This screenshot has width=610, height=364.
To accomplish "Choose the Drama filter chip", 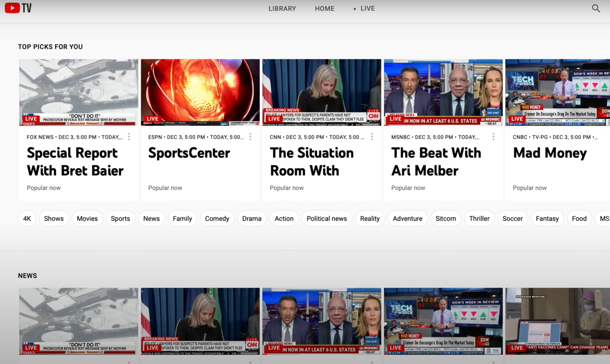I will click(252, 218).
